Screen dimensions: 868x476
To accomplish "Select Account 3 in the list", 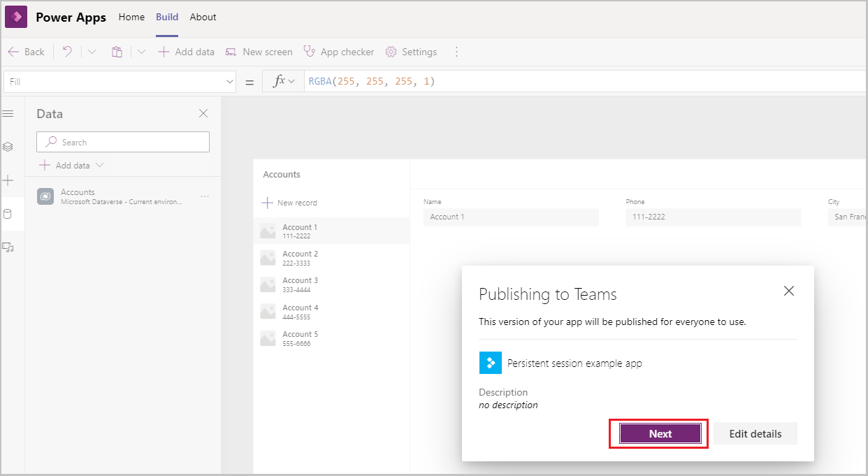I will pos(332,284).
